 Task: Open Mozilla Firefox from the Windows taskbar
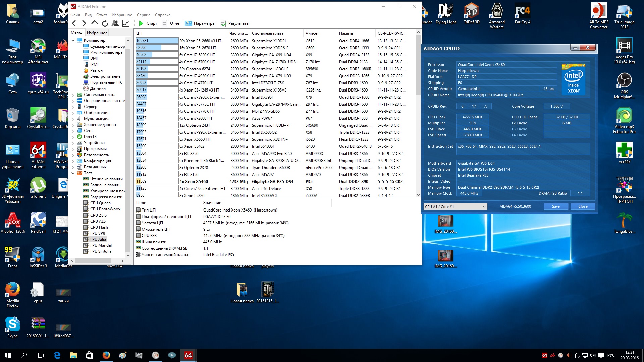click(x=106, y=355)
